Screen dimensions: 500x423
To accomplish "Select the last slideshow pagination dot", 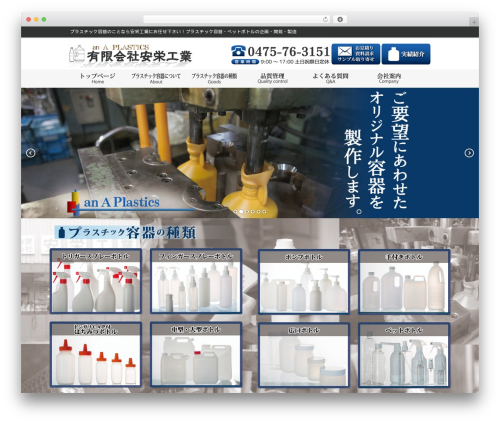I will [x=264, y=211].
